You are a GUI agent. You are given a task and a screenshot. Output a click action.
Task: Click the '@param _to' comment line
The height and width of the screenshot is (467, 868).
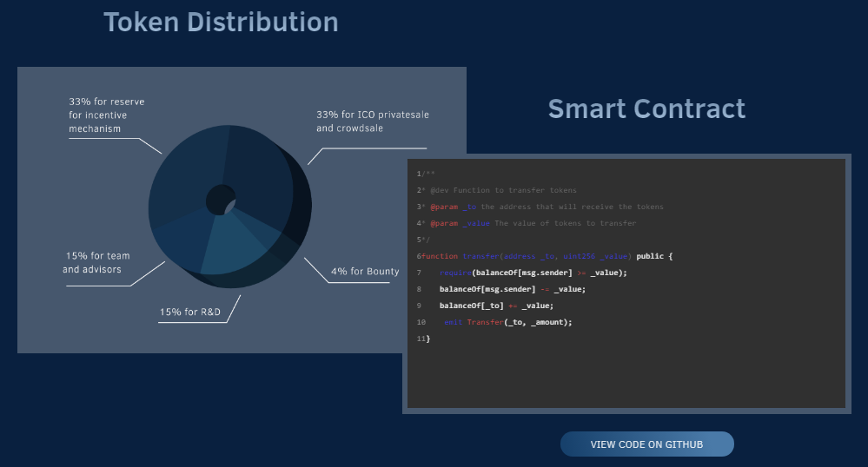pyautogui.click(x=540, y=207)
